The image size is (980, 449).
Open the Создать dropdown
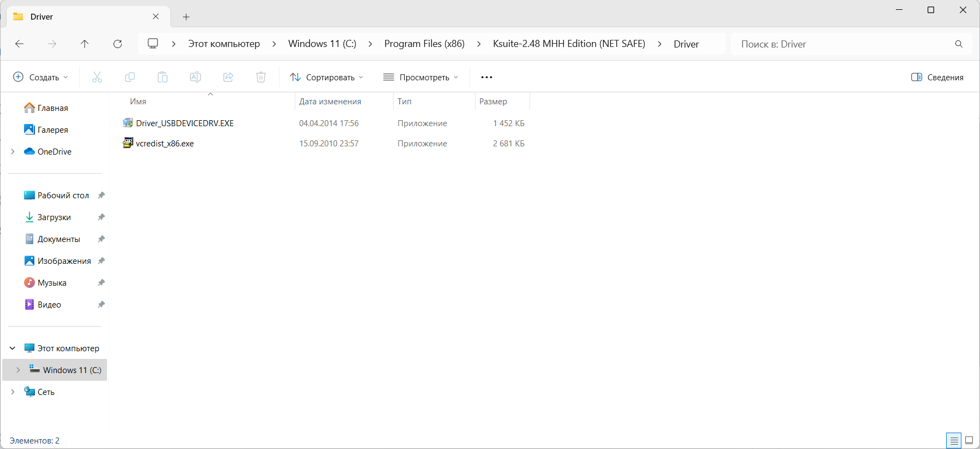coord(41,77)
